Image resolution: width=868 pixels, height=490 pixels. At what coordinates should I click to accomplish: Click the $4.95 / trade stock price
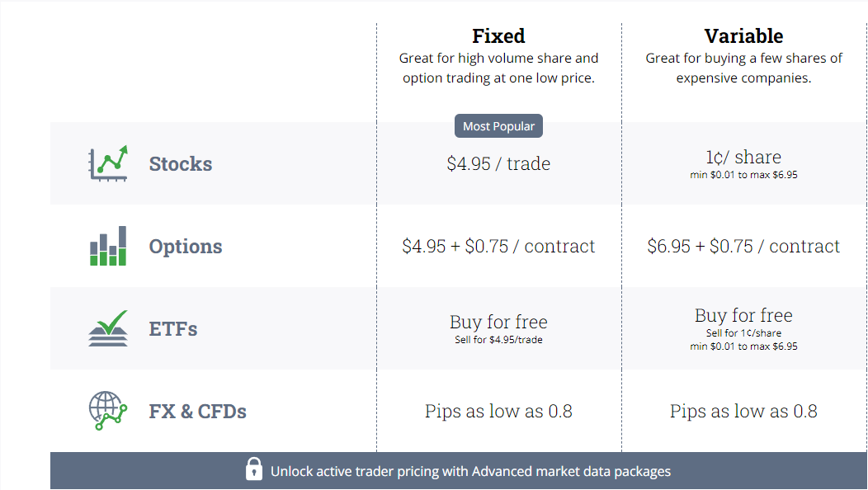[498, 164]
